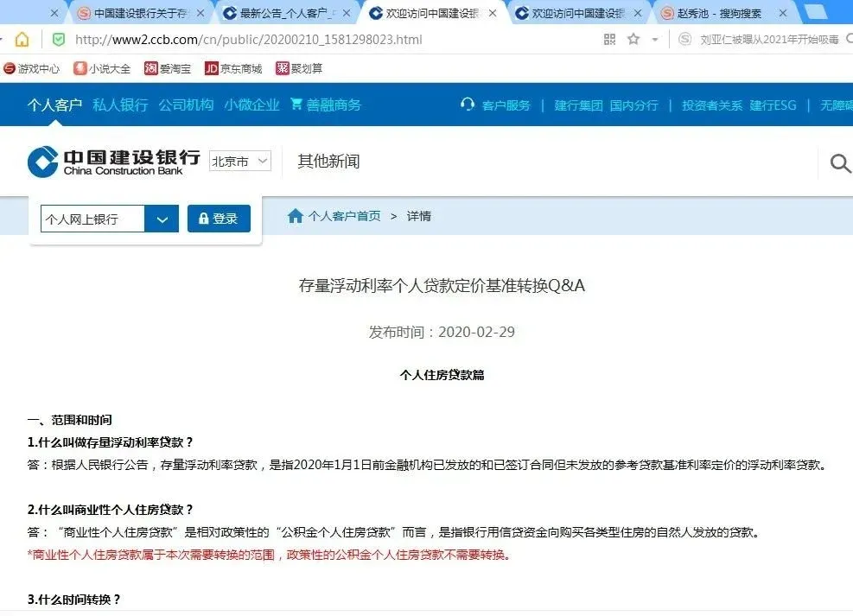The image size is (853, 616).
Task: Click the 客户服务 headset link
Action: coord(495,105)
